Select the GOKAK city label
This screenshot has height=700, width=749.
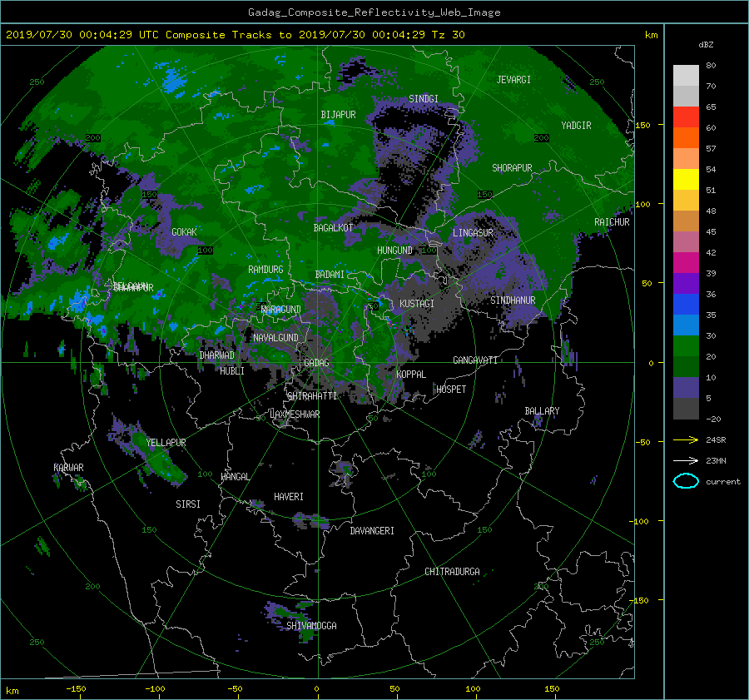pyautogui.click(x=185, y=232)
